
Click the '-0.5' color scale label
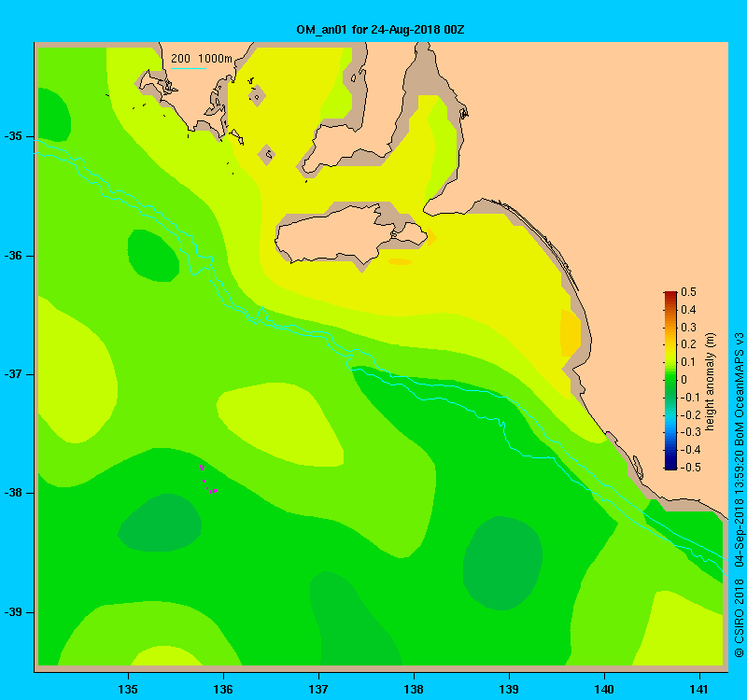[x=690, y=468]
